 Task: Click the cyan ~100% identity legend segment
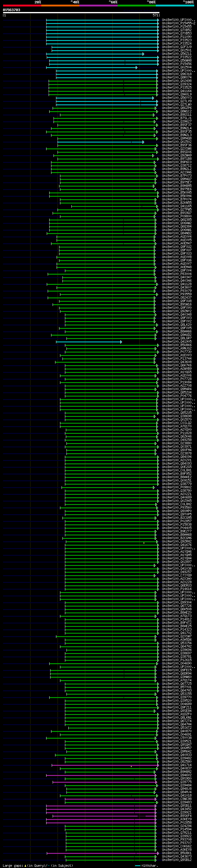pyautogui.click(x=175, y=6)
